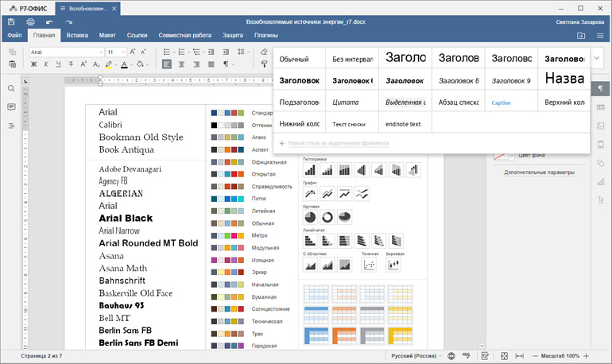Click the fit to width icon

coord(519,355)
